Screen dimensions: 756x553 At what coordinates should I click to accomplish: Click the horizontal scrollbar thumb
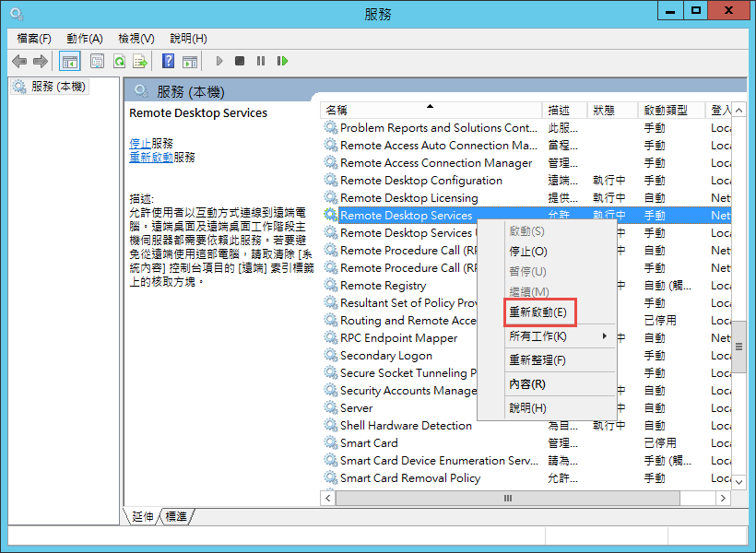[508, 498]
